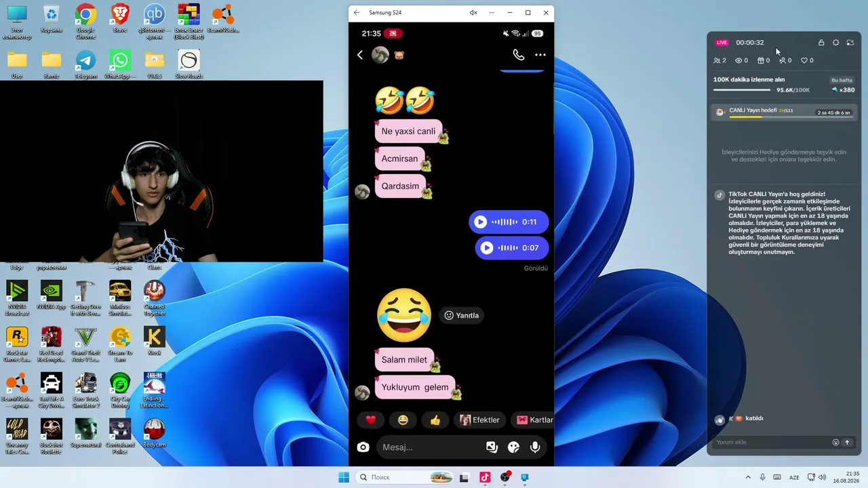Select the 'Yukluyum gelem' message bubble
Screen dimensions: 868x488
415,388
